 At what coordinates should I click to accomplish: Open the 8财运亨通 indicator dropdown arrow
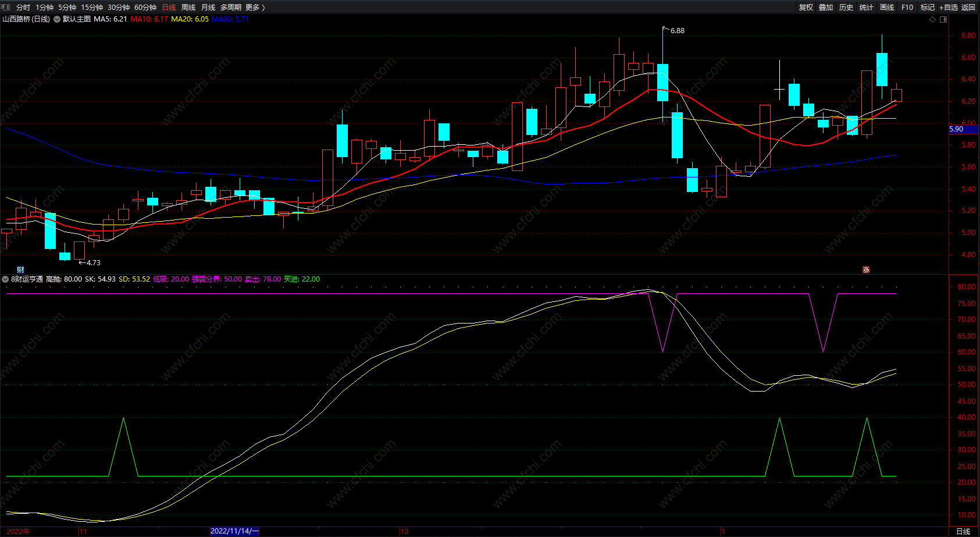click(x=5, y=279)
